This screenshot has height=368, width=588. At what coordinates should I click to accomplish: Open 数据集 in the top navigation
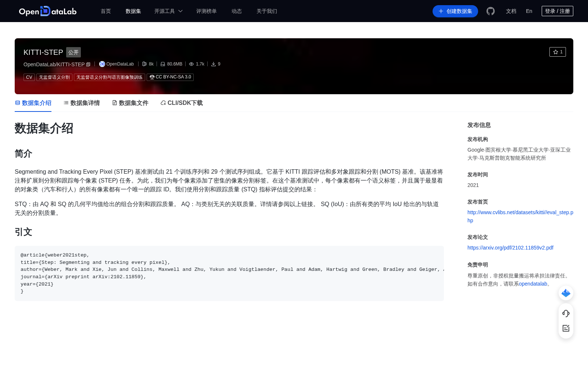(x=133, y=11)
